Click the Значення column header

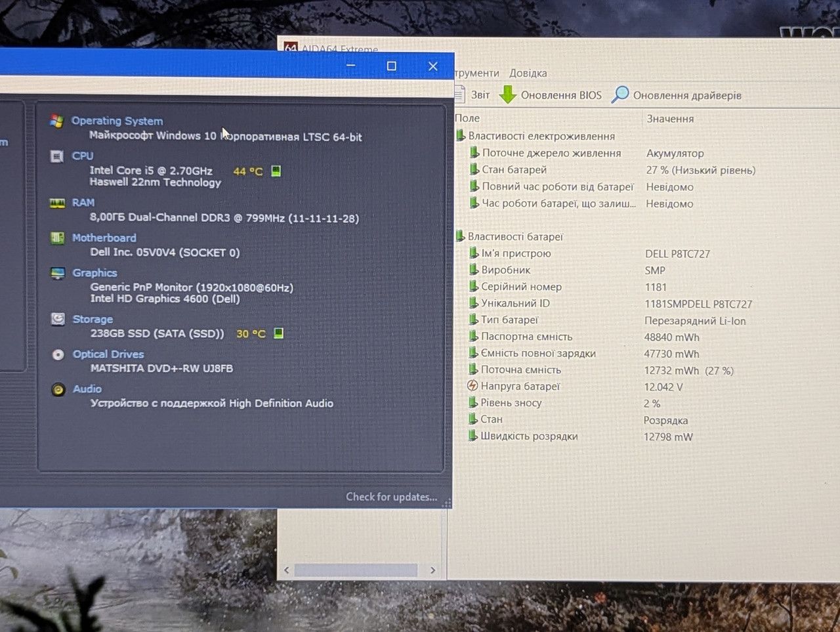click(x=670, y=119)
